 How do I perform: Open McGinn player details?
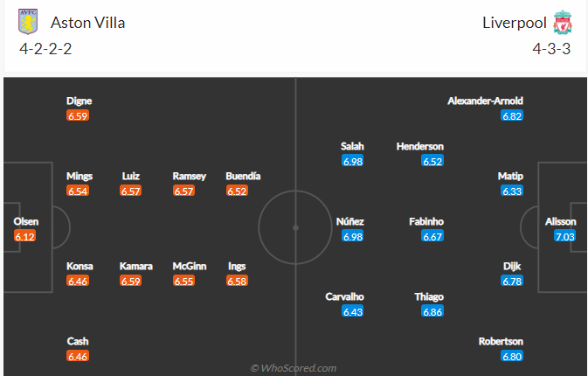tap(183, 266)
